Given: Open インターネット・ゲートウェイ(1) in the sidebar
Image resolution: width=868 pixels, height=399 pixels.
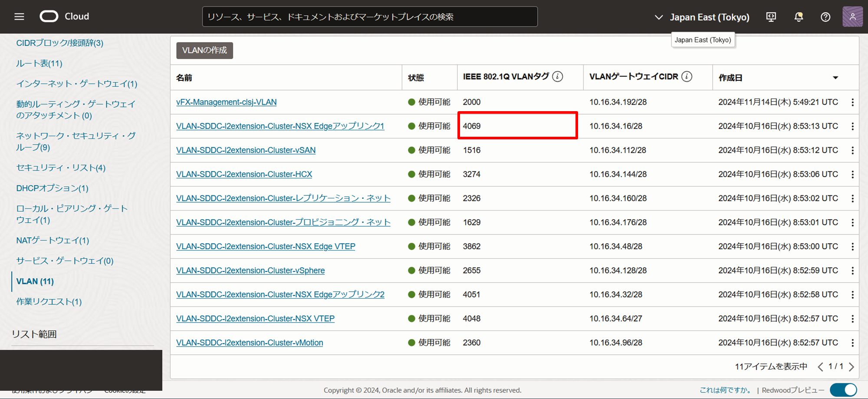Looking at the screenshot, I should 77,84.
